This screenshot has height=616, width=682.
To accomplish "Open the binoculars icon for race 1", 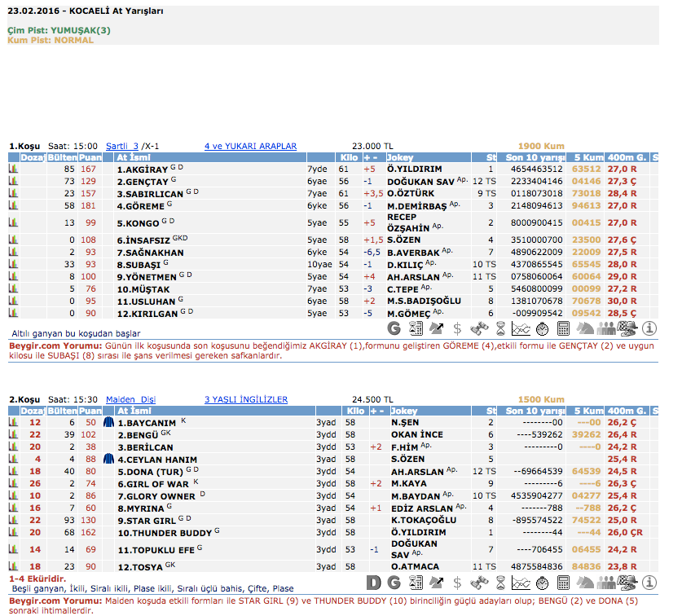I will pyautogui.click(x=478, y=329).
